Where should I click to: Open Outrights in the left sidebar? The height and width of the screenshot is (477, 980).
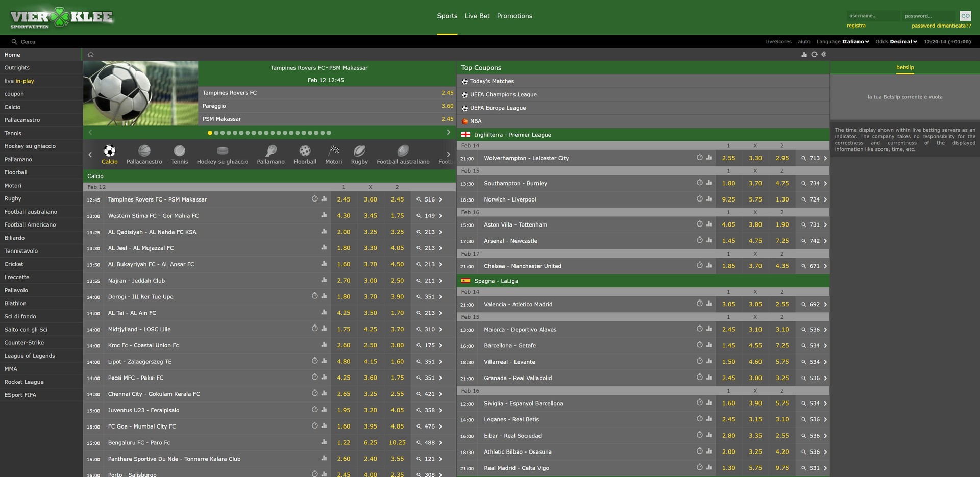click(x=41, y=68)
